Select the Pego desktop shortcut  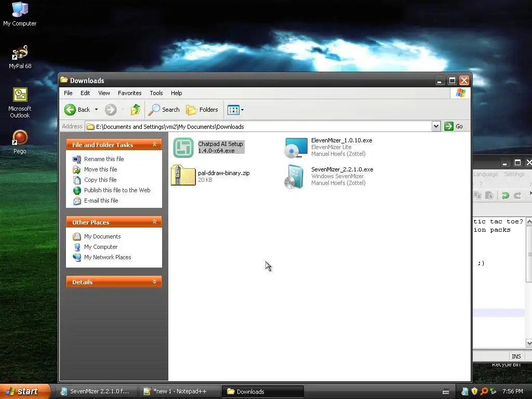coord(20,142)
